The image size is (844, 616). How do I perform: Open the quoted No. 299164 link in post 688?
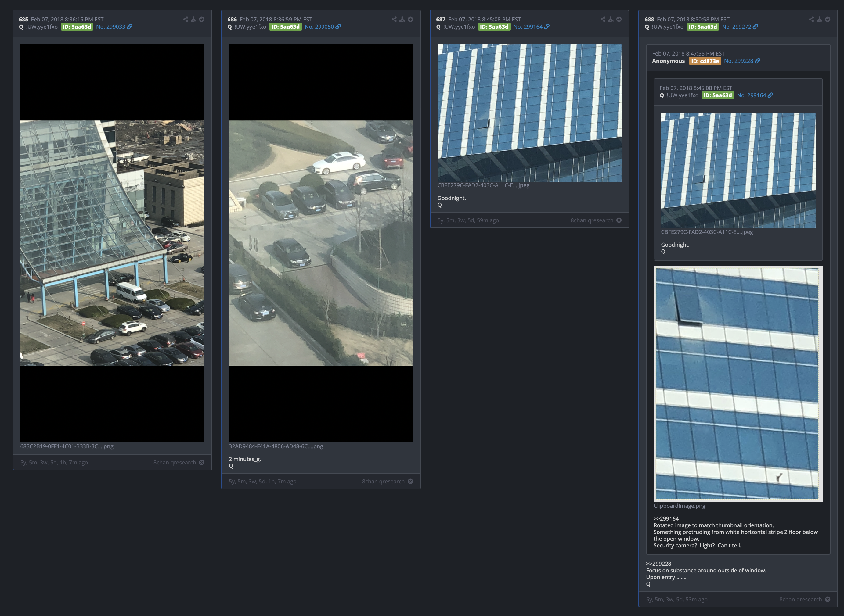[755, 95]
